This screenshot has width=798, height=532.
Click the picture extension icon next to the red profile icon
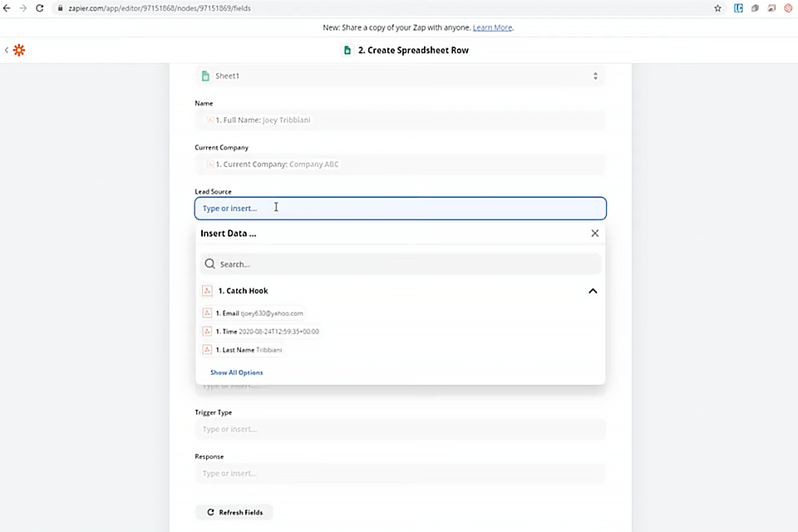(x=771, y=8)
